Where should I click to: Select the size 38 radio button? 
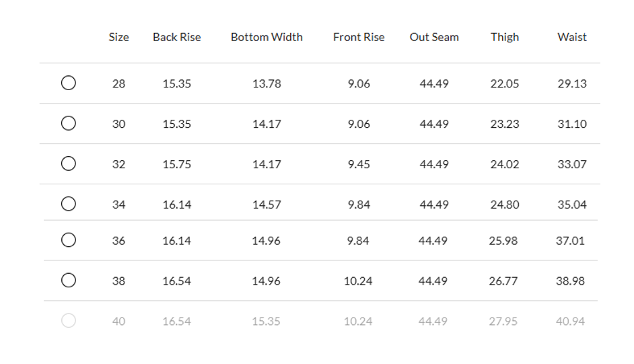[68, 281]
